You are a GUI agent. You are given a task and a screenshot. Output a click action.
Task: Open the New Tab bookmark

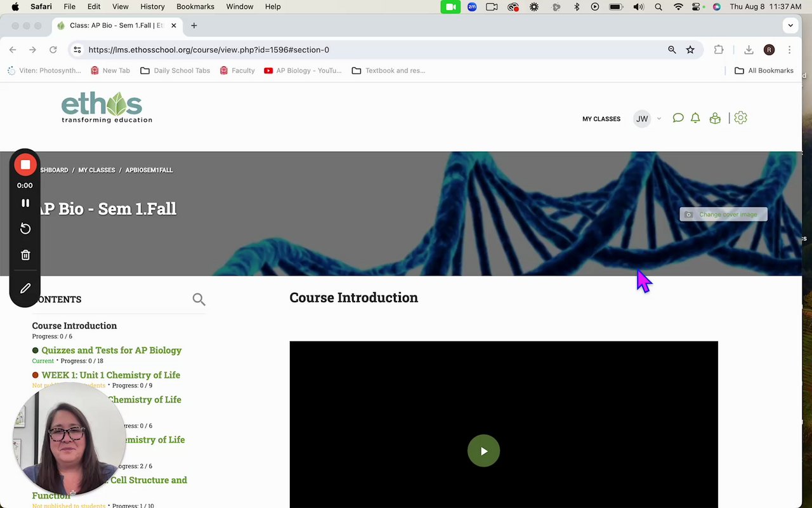pos(110,70)
